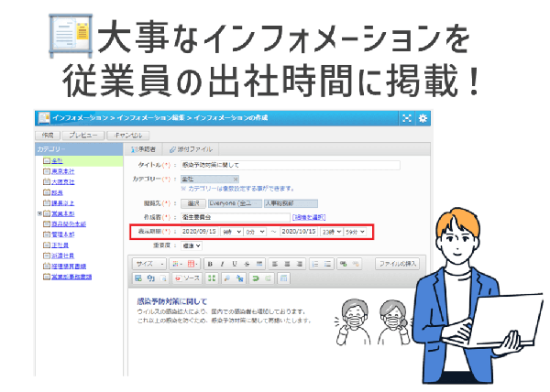Open the red grid color dropdown

(x=192, y=264)
